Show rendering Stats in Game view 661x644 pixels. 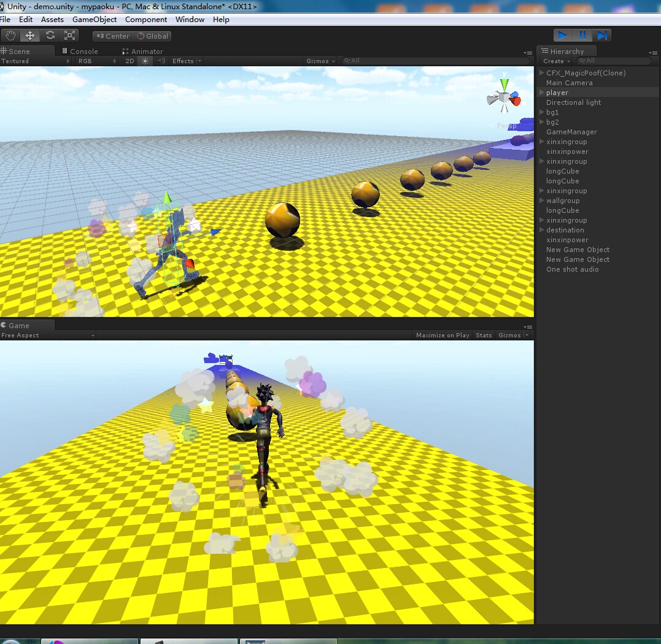pyautogui.click(x=483, y=335)
